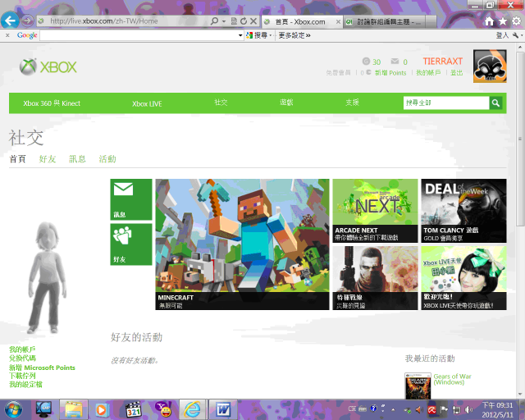Go back using the browser back arrow
Screen dimensions: 525x420
pos(10,21)
